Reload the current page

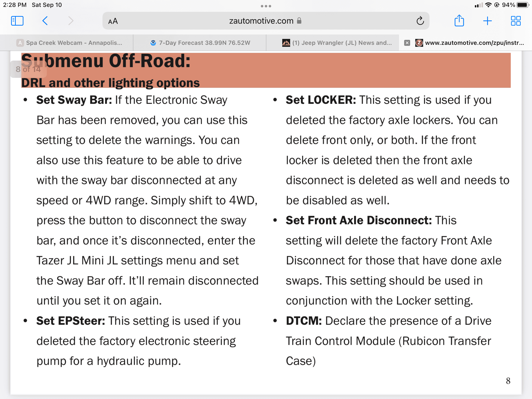(420, 21)
